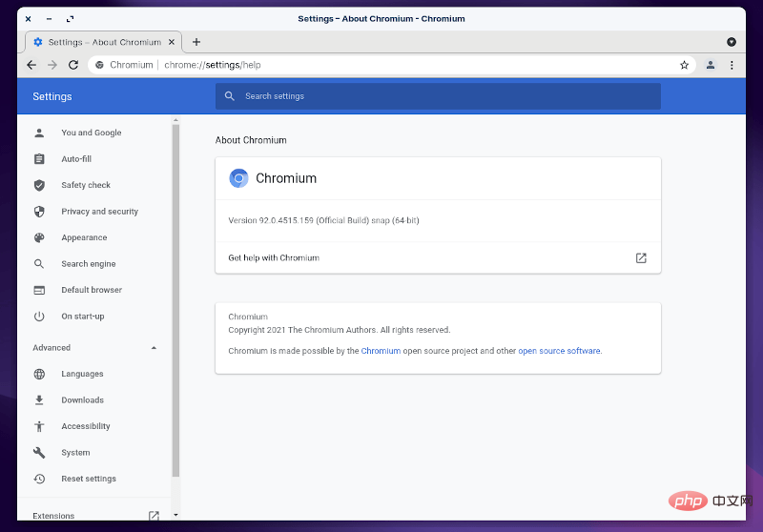
Task: Reload the page with the refresh icon
Action: (73, 65)
